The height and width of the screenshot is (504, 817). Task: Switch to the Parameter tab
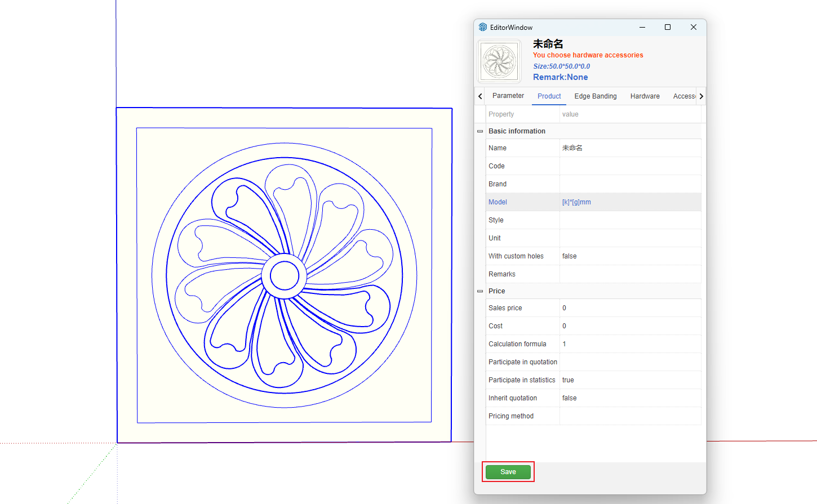tap(508, 96)
